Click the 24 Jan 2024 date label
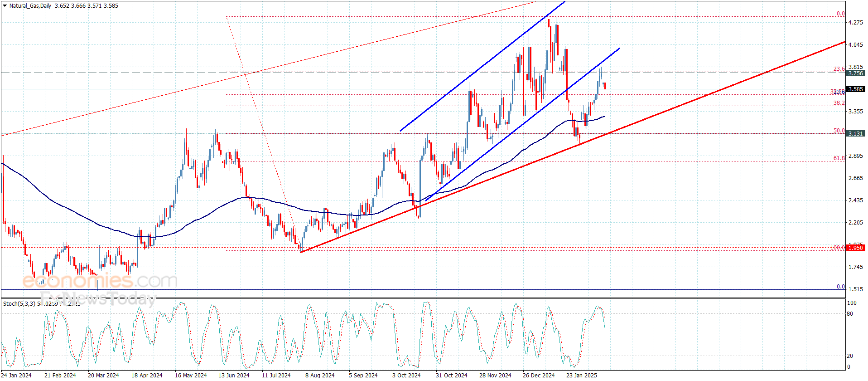The width and height of the screenshot is (868, 381). click(17, 375)
